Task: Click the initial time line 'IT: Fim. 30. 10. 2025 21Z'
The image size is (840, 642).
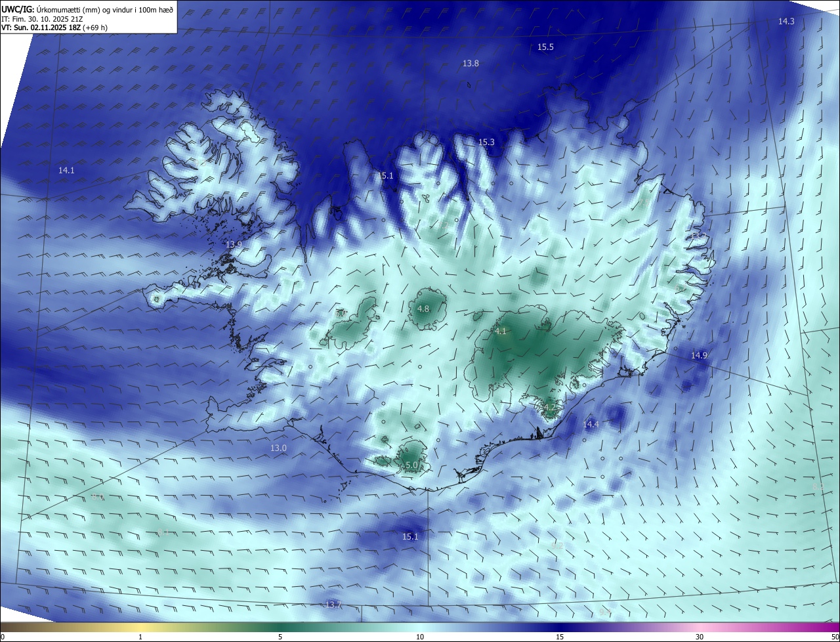Action: 43,18
